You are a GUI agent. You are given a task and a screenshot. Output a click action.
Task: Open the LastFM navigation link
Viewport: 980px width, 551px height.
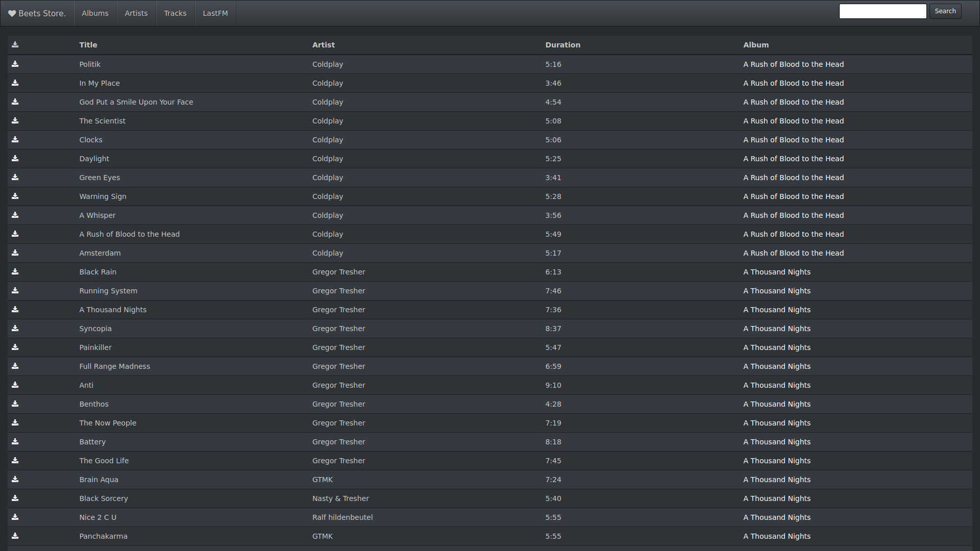(215, 13)
